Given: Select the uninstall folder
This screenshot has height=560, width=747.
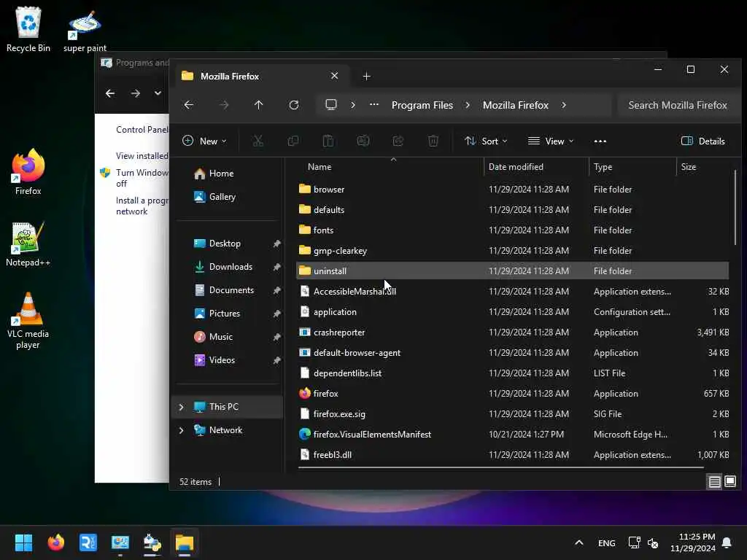Looking at the screenshot, I should tap(512, 271).
